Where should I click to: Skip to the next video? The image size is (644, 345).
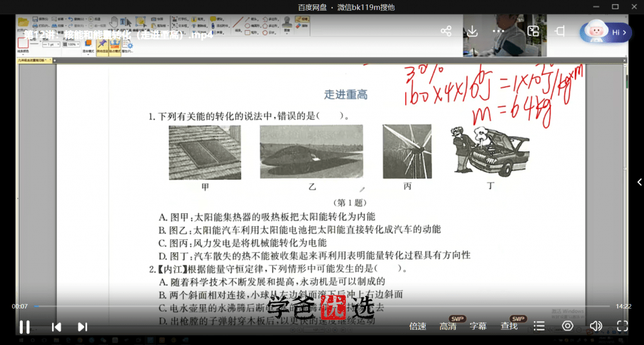pyautogui.click(x=82, y=327)
